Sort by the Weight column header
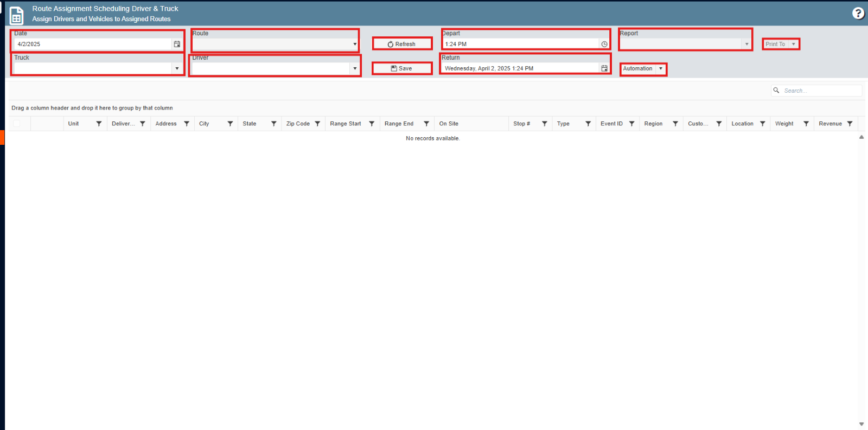 [784, 124]
